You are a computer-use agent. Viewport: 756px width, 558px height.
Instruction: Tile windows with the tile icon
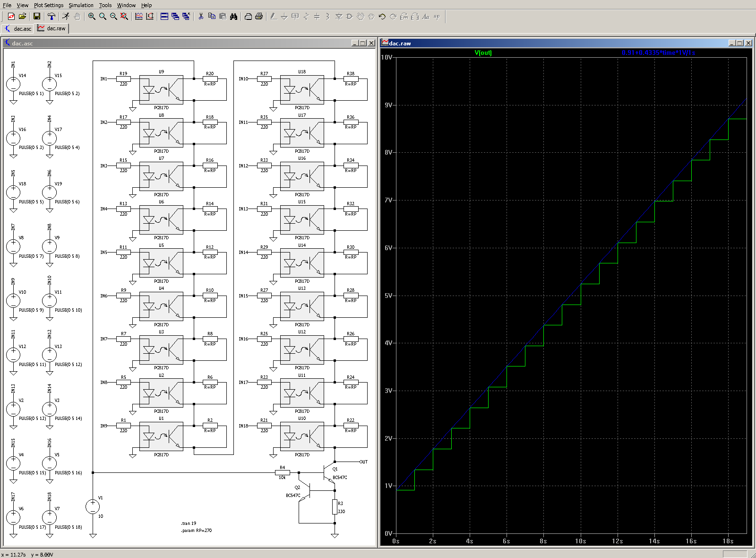point(164,17)
